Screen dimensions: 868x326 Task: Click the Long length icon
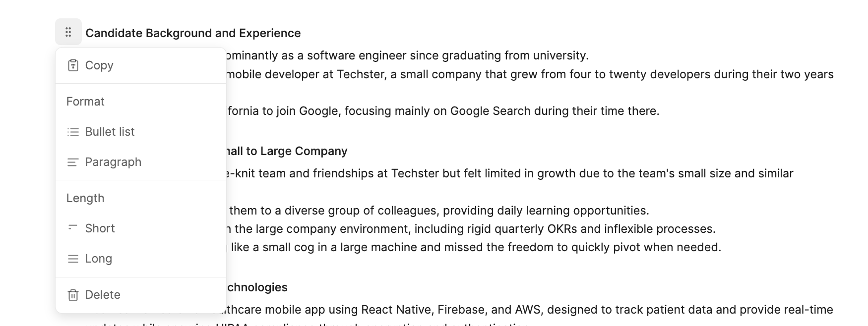[73, 259]
